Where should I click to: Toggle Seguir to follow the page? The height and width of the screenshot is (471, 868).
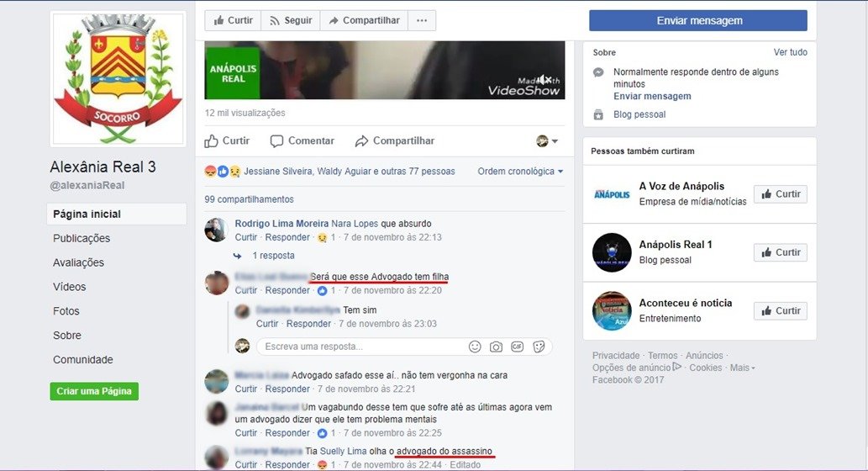coord(291,20)
